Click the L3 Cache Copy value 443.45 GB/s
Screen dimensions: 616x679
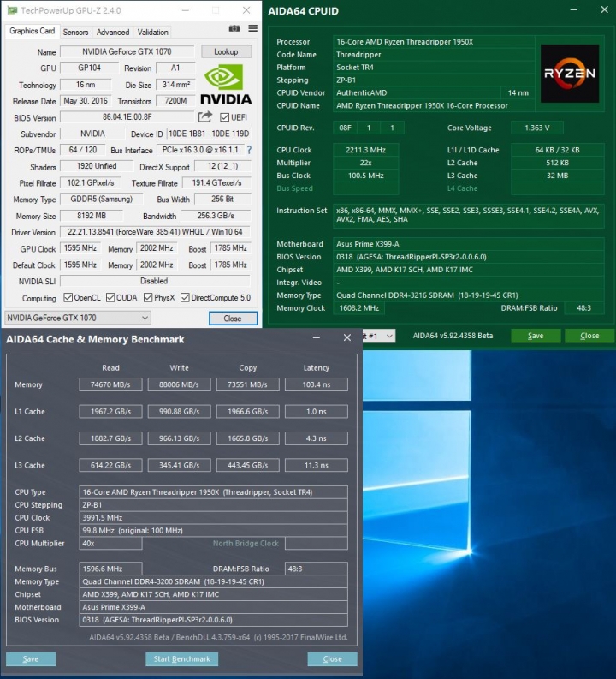[248, 465]
